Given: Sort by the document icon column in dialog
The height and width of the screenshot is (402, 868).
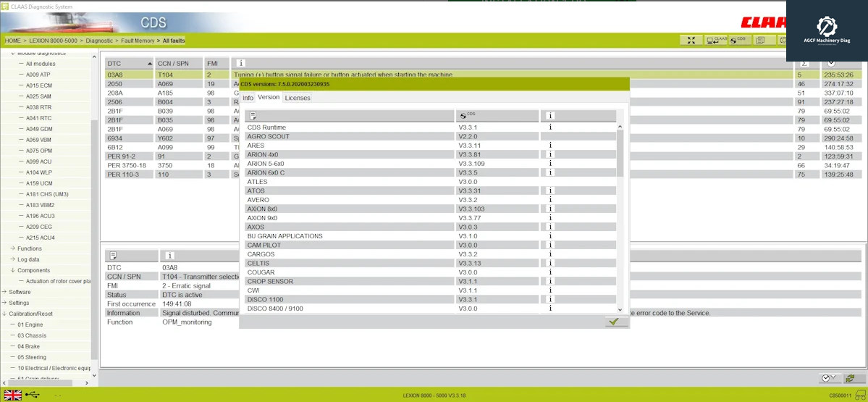Looking at the screenshot, I should tap(350, 116).
